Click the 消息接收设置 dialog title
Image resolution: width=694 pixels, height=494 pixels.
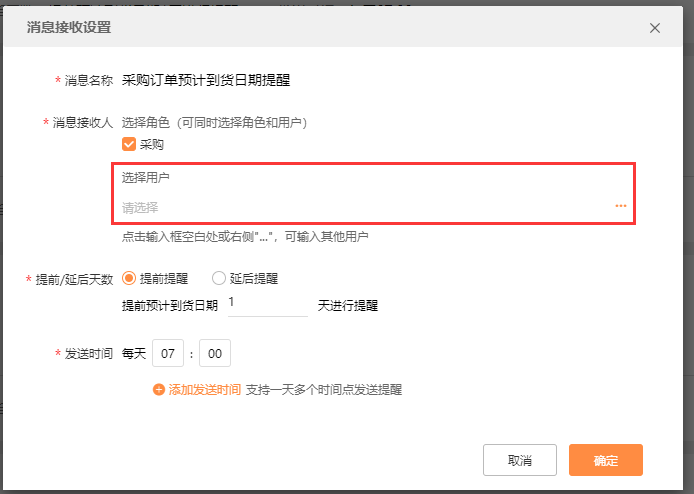tap(68, 28)
